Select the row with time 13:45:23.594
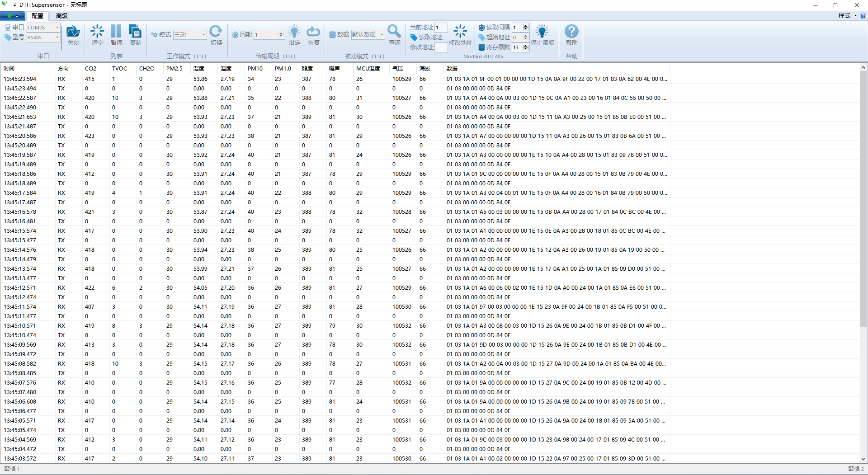The image size is (868, 475). coord(335,79)
